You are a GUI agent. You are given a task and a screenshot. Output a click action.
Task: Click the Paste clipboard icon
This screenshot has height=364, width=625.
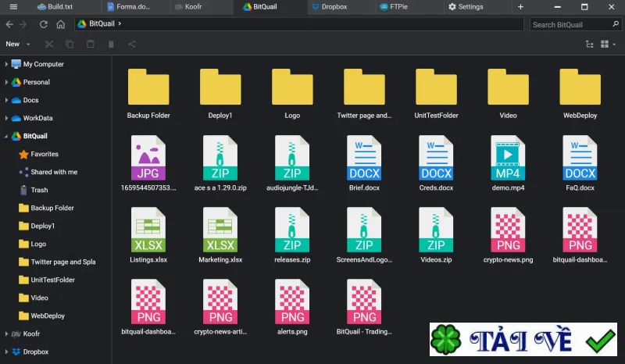point(91,45)
